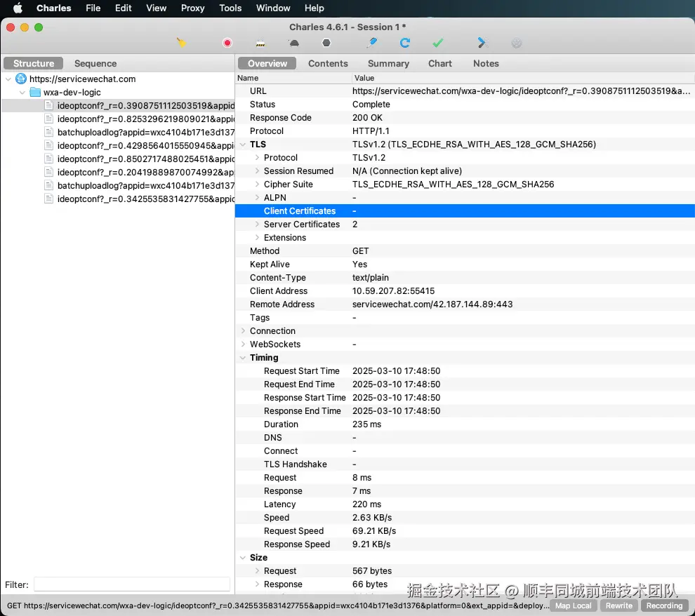This screenshot has height=616, width=695.
Task: Switch to the Structure view tab
Action: (34, 63)
